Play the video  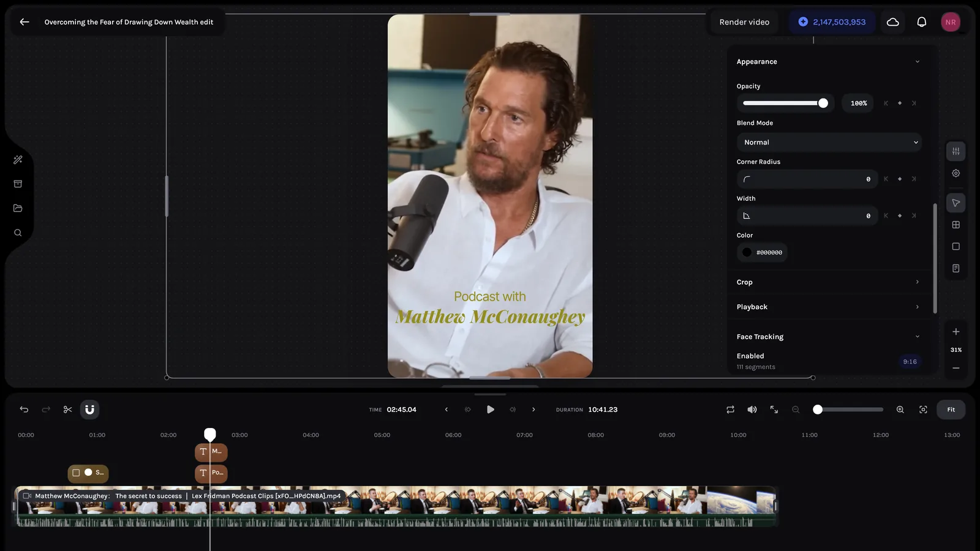[x=490, y=410]
